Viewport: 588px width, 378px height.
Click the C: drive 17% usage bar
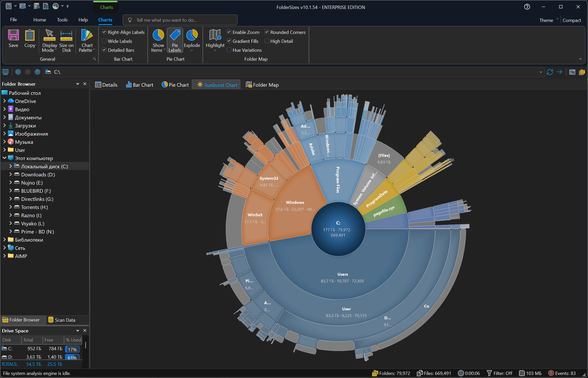tap(72, 349)
